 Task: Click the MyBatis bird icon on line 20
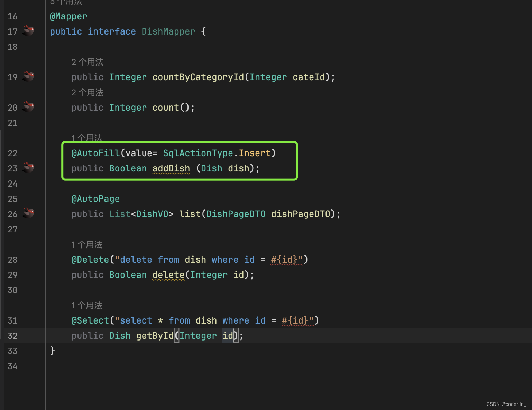[28, 106]
